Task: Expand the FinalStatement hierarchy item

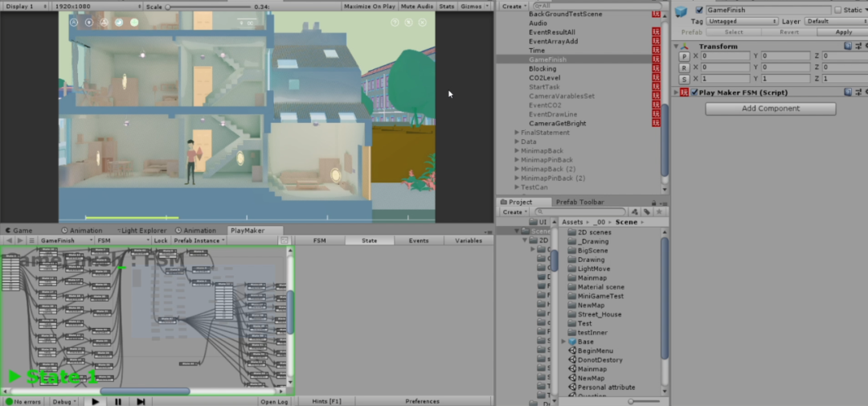Action: (517, 133)
